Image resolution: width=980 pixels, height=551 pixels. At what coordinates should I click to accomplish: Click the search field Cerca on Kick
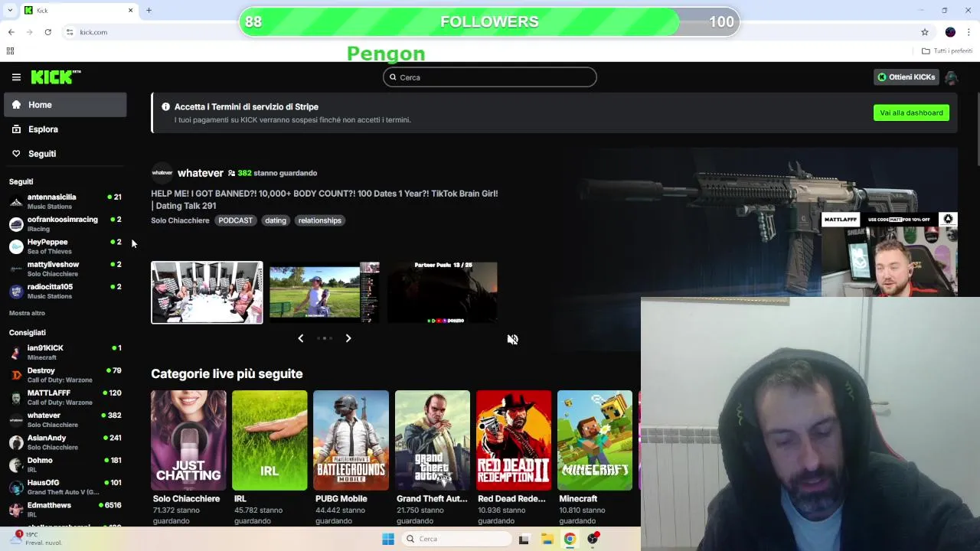coord(490,77)
